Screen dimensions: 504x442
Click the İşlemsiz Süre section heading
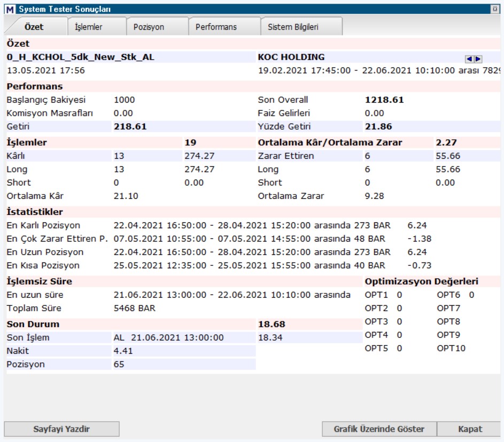[x=39, y=281]
